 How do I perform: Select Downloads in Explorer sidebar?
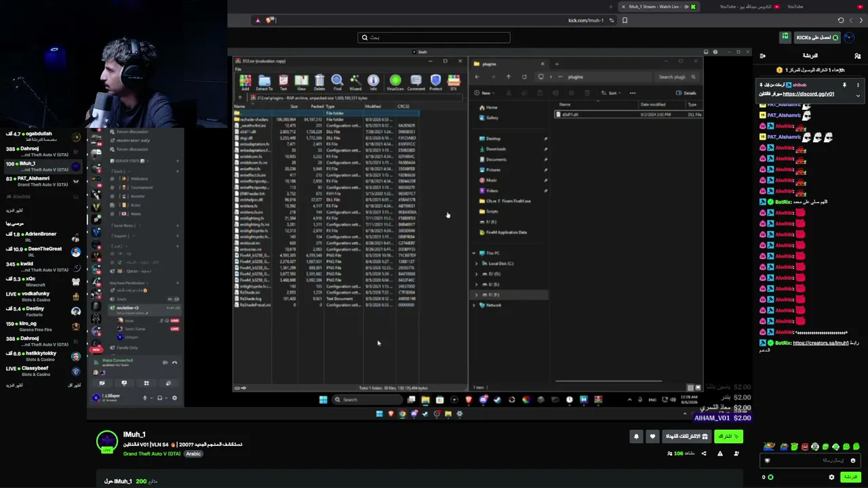point(496,149)
